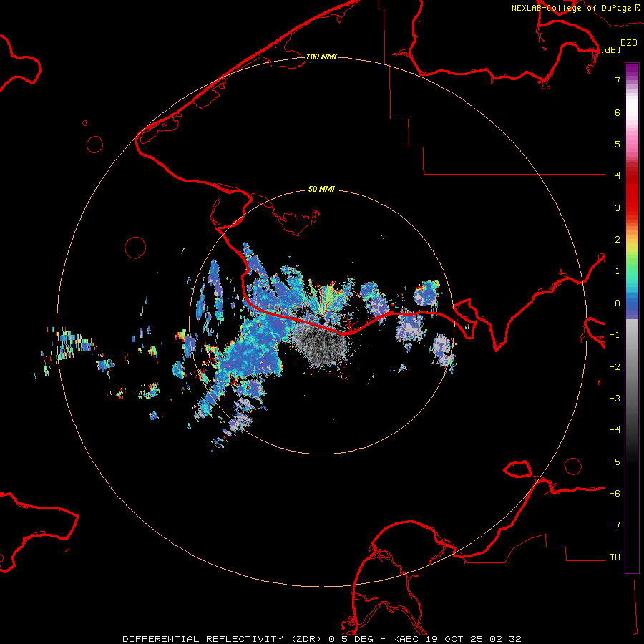Select the 100 NMI range ring label
This screenshot has width=644, height=644.
(321, 57)
